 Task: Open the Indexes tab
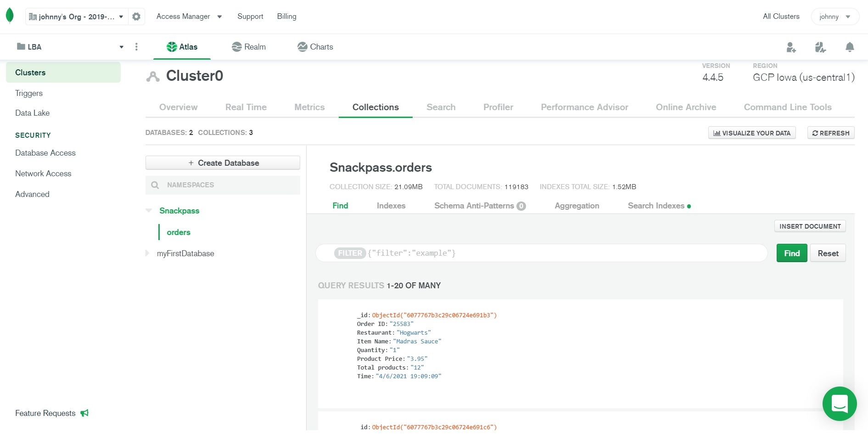(391, 206)
